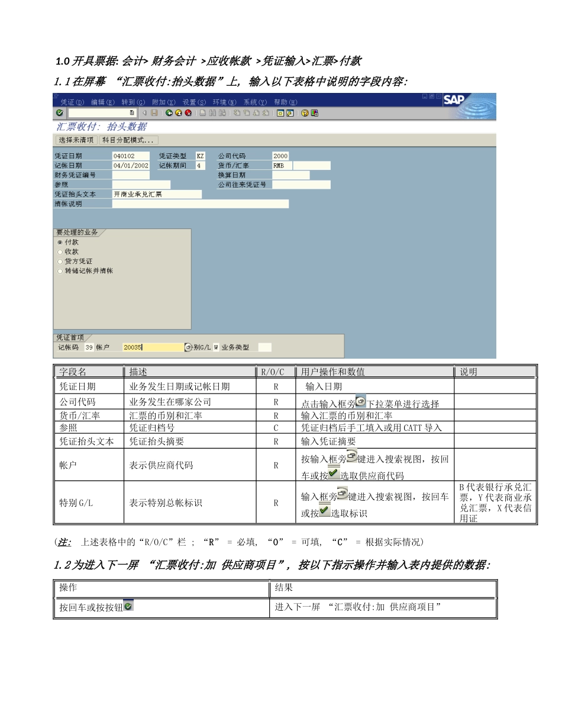This screenshot has height=728, width=562.
Task: Open the 环境(N) menu
Action: click(x=225, y=102)
